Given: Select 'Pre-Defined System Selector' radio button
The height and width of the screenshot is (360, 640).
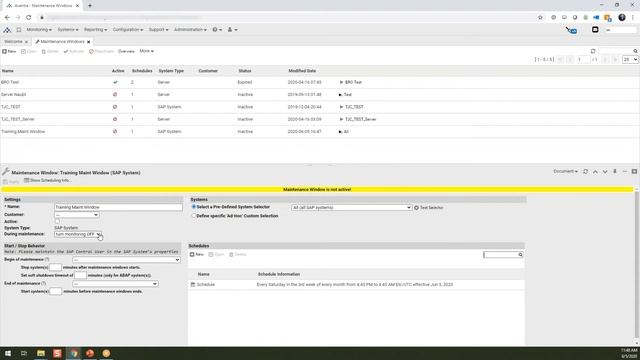Looking at the screenshot, I should pos(194,207).
